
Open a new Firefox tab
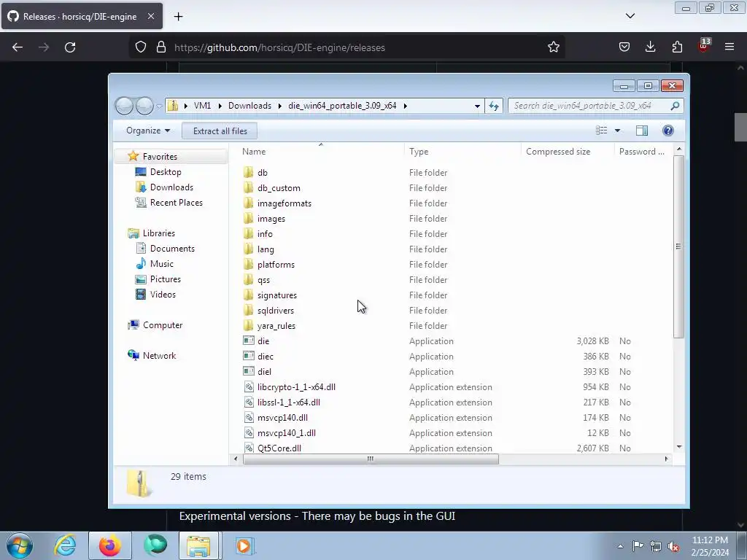pos(178,17)
